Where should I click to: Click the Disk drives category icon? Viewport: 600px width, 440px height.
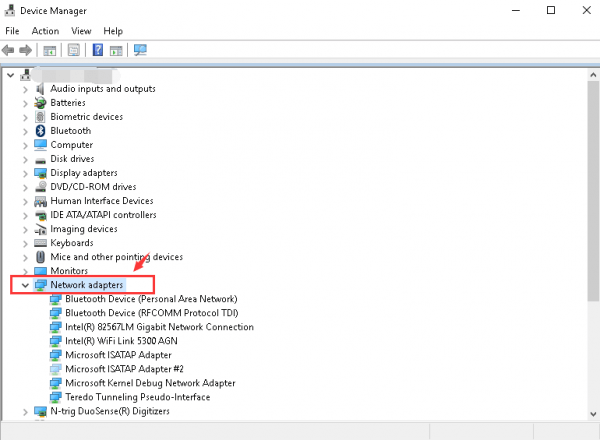40,160
